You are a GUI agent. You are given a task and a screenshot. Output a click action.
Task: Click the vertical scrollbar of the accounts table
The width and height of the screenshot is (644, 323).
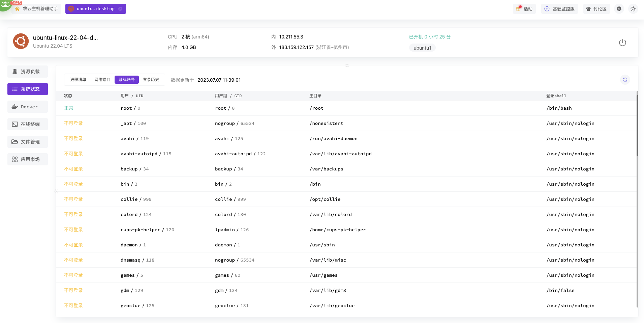click(637, 125)
